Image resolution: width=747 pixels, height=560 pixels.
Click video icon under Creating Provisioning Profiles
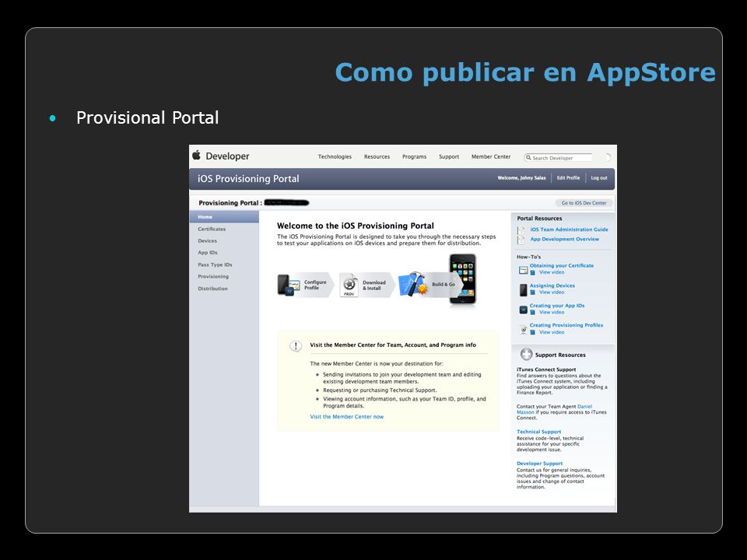coord(532,333)
